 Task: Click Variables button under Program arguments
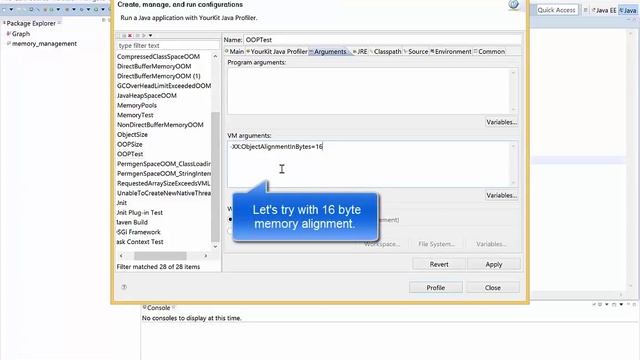(x=502, y=122)
